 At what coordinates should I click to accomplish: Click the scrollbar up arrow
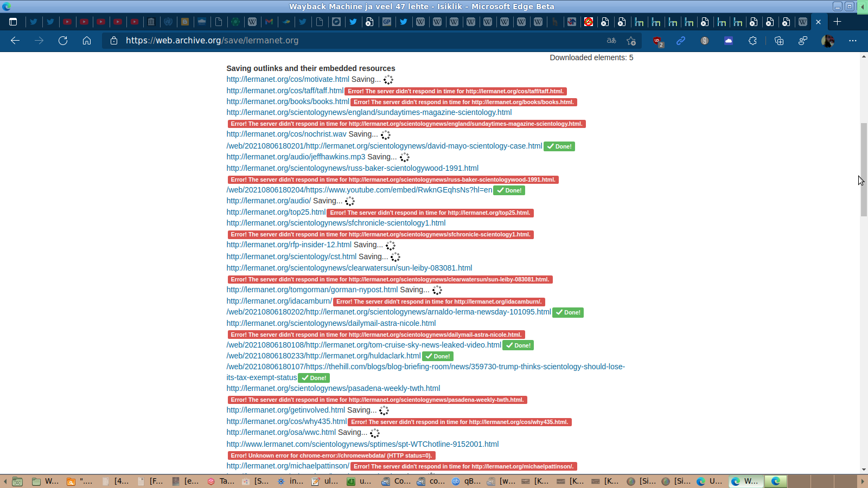coord(864,56)
